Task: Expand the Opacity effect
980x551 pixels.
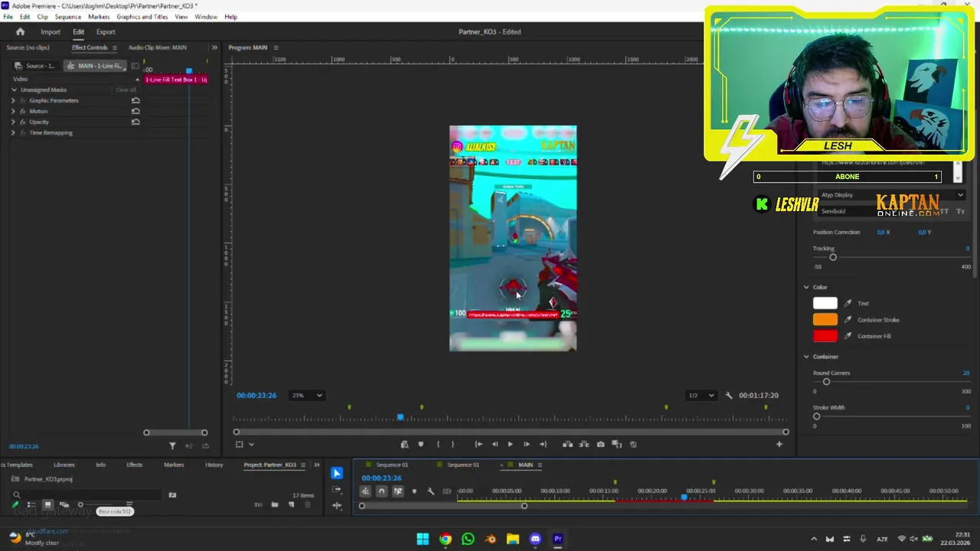Action: pyautogui.click(x=13, y=122)
